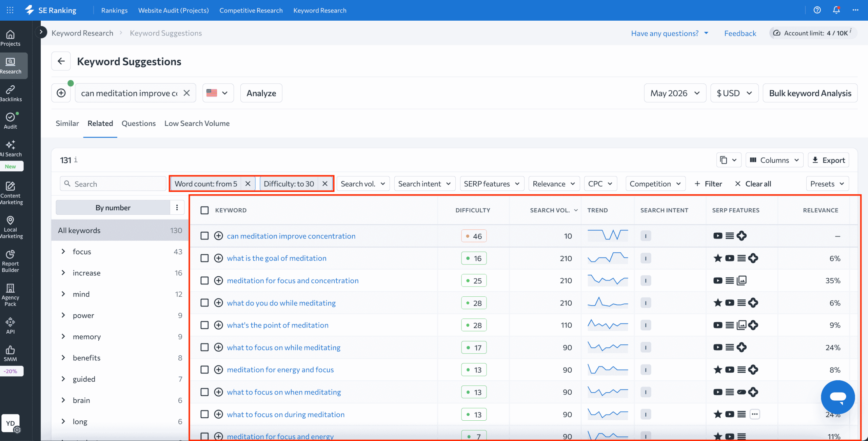The height and width of the screenshot is (441, 868).
Task: Open the Columns dropdown
Action: click(774, 160)
